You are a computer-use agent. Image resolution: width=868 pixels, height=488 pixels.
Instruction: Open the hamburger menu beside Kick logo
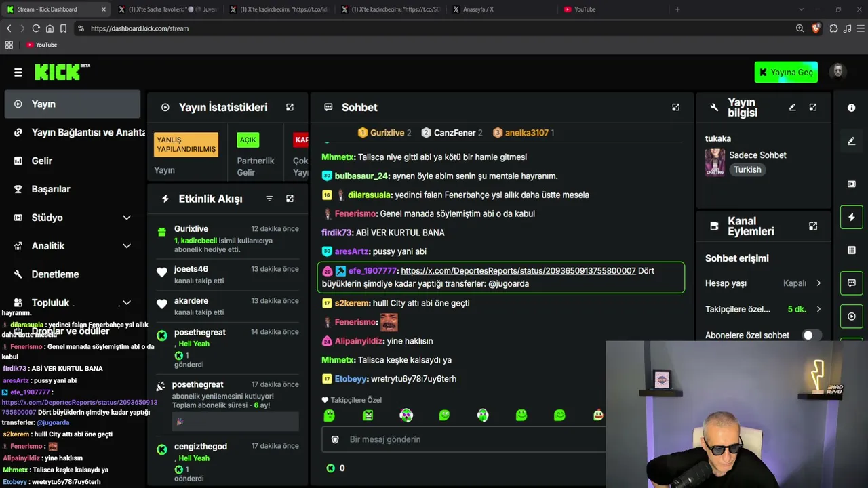tap(18, 73)
